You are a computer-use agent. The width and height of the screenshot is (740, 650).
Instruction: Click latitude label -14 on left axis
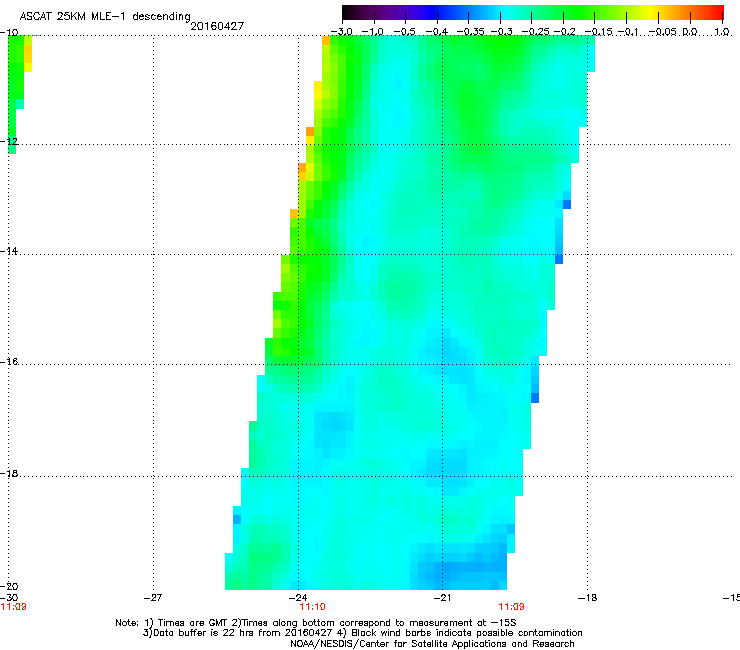click(x=9, y=251)
